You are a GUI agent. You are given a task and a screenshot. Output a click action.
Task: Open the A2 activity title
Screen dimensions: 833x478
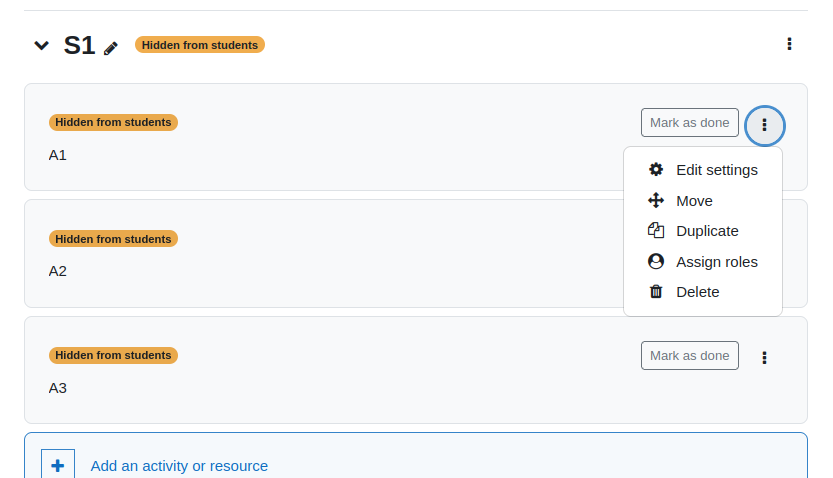pyautogui.click(x=57, y=271)
